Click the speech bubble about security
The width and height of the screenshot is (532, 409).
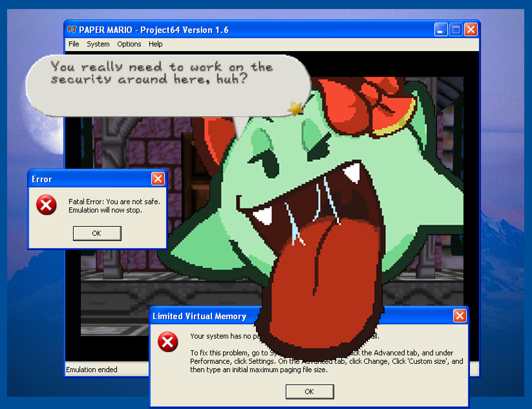pyautogui.click(x=162, y=87)
